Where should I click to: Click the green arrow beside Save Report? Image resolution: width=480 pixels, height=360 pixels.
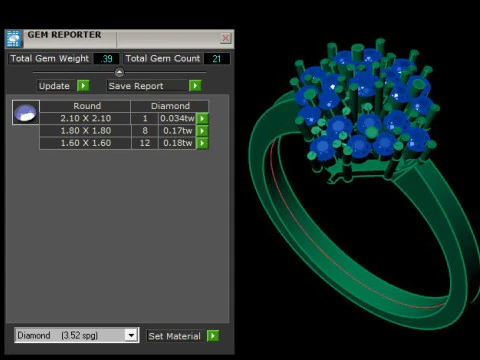pos(195,86)
